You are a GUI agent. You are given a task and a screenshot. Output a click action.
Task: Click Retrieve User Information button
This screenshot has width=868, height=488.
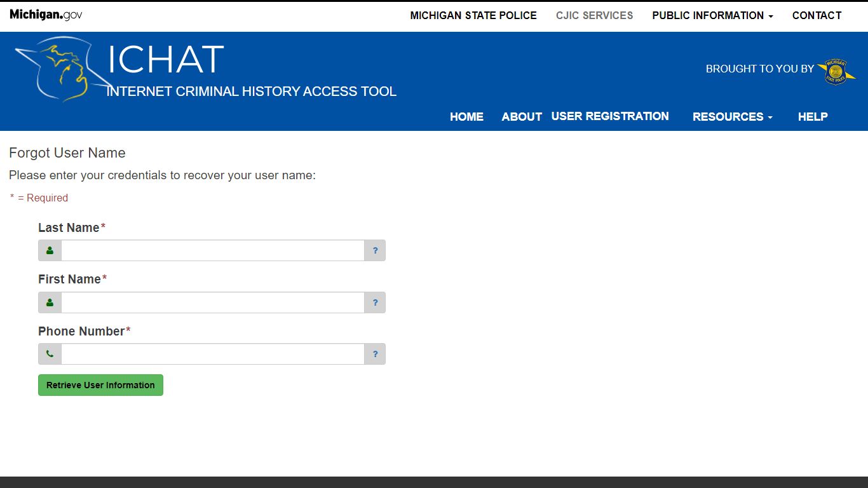(100, 385)
